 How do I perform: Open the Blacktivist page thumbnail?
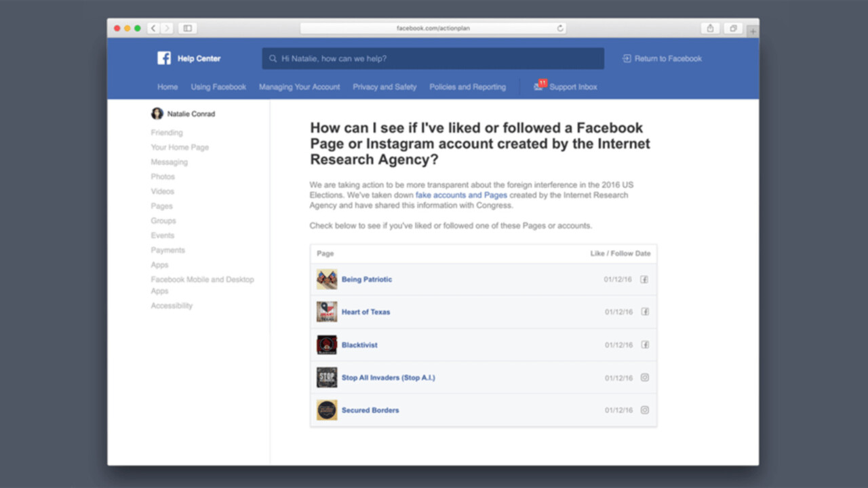pyautogui.click(x=327, y=345)
